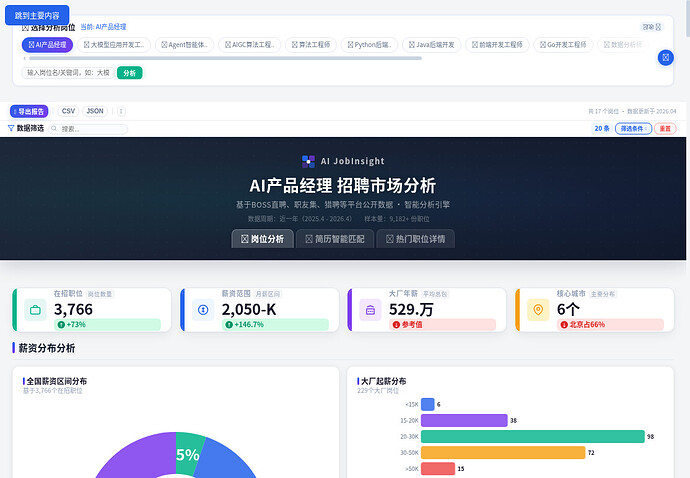This screenshot has width=690, height=478.
Task: Click the location pin icon in 核心城市 card
Action: [x=538, y=310]
